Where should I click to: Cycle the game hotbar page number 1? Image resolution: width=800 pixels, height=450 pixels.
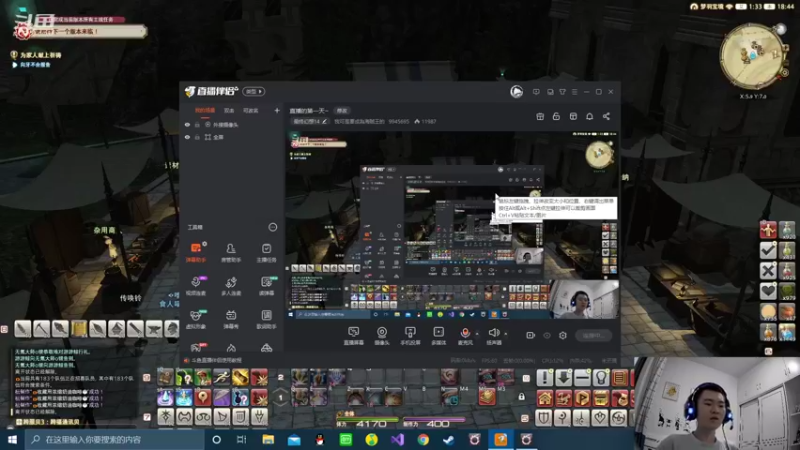coord(280,397)
